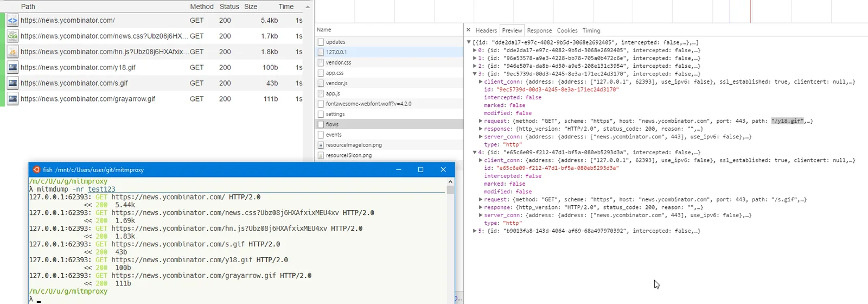Switch to the Cookies tab
Screen dimensions: 868x304
567,30
